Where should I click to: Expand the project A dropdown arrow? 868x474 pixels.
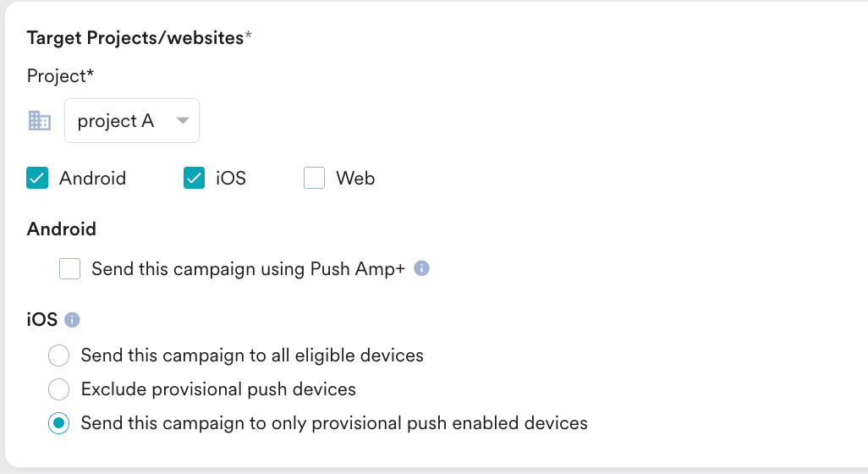click(183, 121)
